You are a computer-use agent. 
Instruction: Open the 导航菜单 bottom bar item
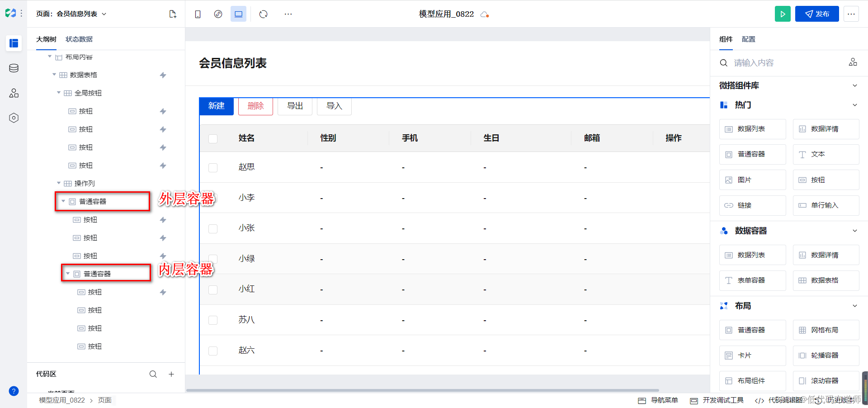[658, 400]
